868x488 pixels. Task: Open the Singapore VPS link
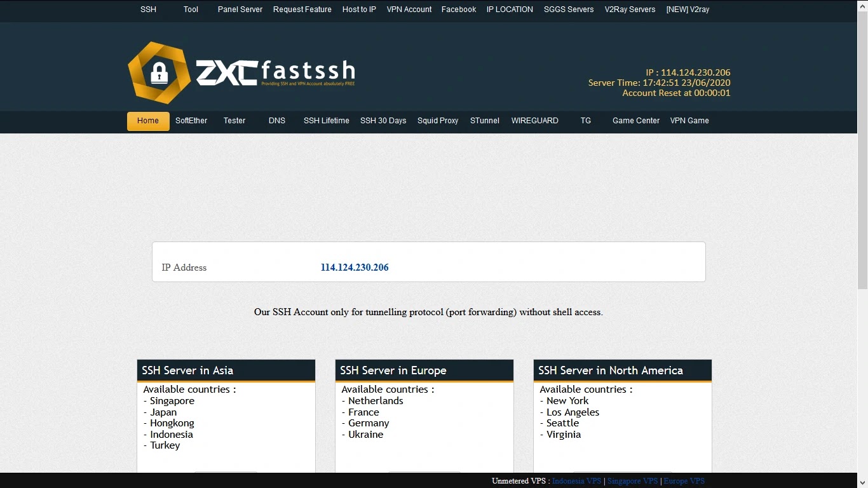[x=632, y=481]
